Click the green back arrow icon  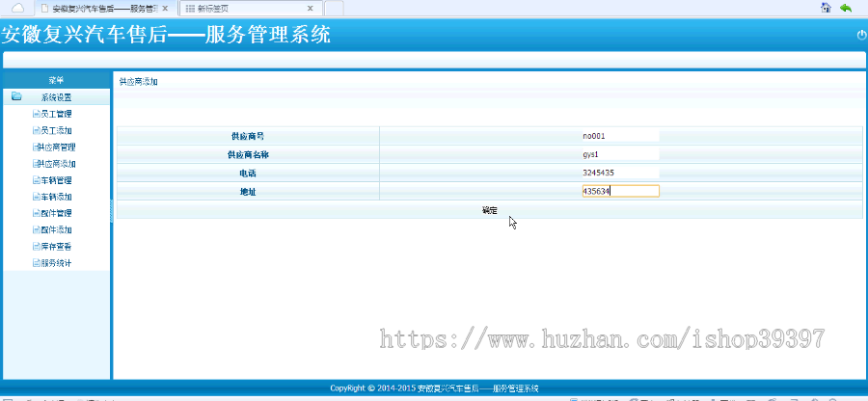click(x=845, y=8)
